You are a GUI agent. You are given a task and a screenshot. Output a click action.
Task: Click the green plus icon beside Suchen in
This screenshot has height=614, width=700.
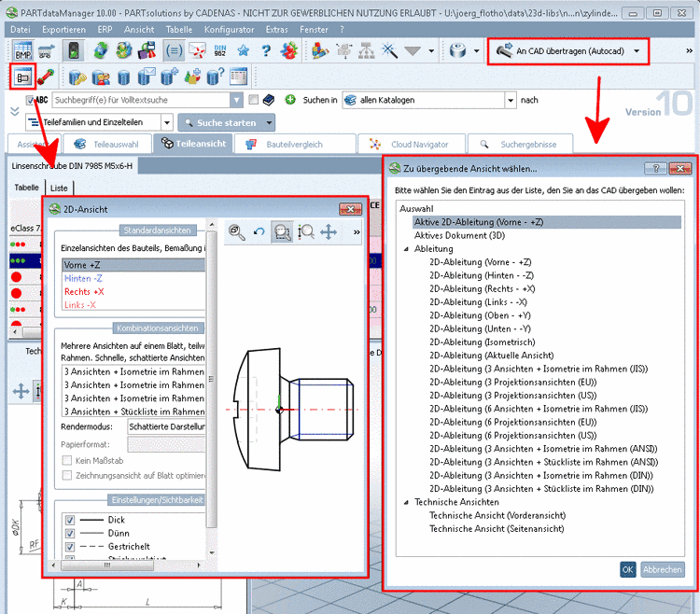point(290,100)
